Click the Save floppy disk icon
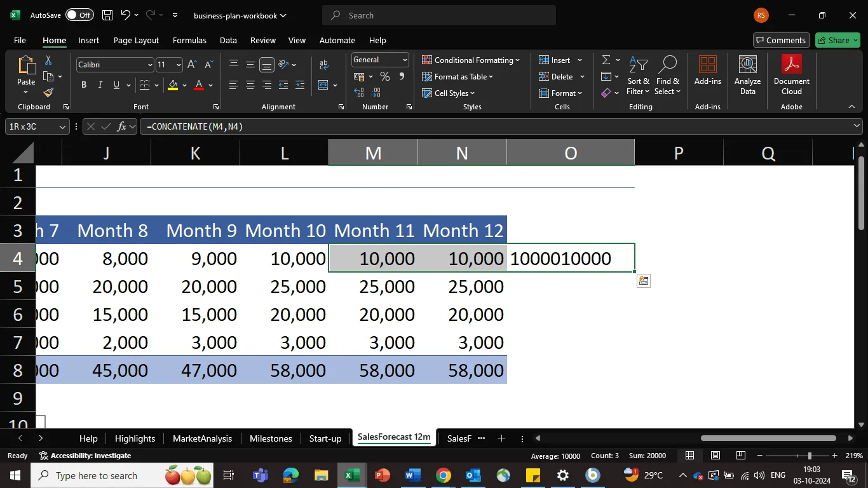 click(x=107, y=15)
